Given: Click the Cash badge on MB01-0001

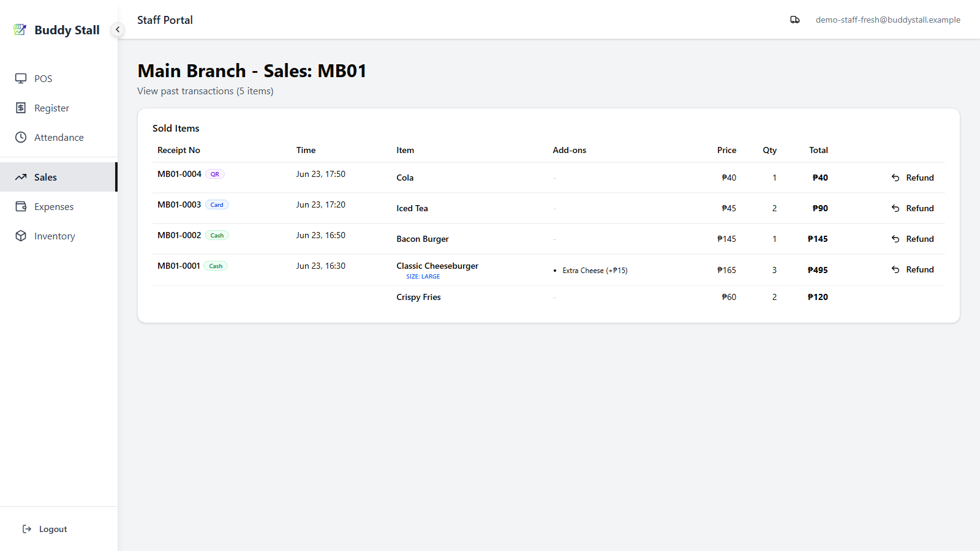Looking at the screenshot, I should pos(216,266).
